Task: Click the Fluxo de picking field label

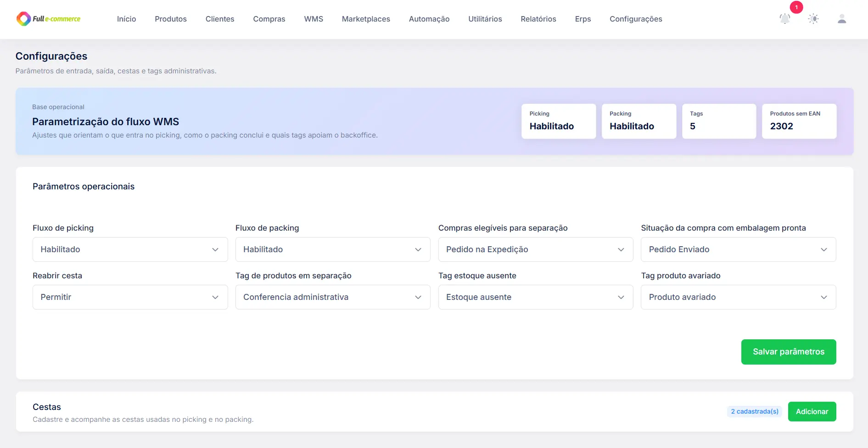Action: tap(63, 228)
